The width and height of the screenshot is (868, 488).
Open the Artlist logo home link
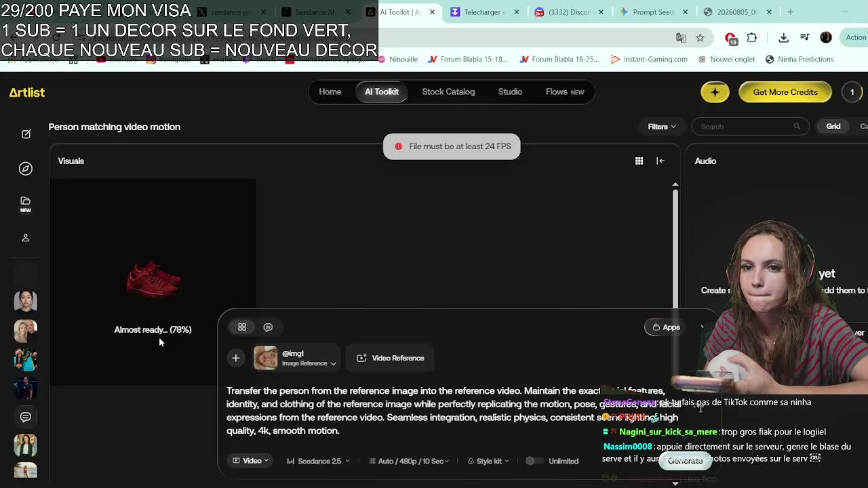coord(27,93)
